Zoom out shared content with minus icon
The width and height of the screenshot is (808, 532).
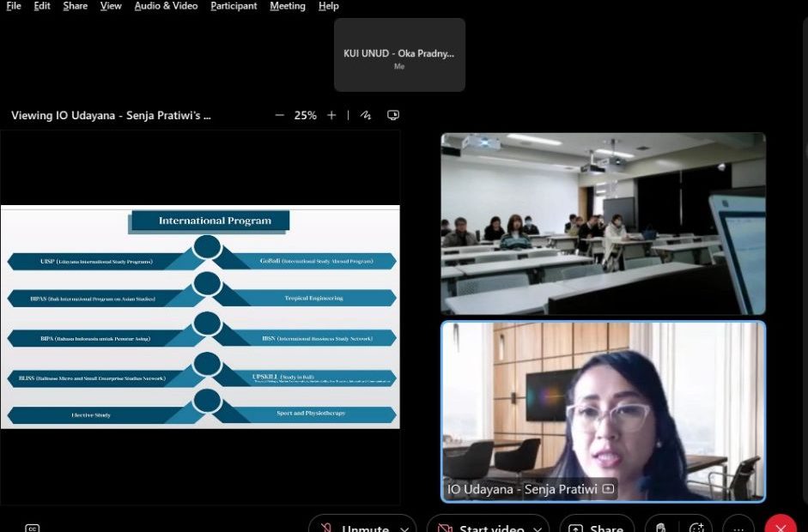tap(279, 115)
